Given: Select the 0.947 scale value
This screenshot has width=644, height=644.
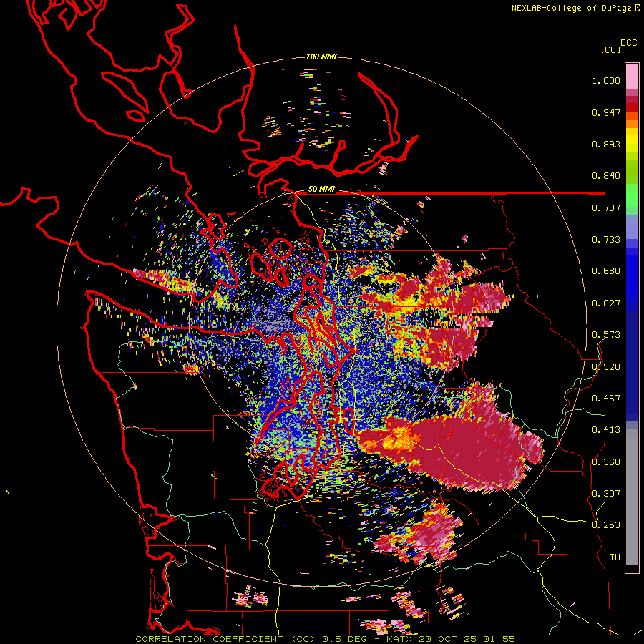Looking at the screenshot, I should 606,112.
